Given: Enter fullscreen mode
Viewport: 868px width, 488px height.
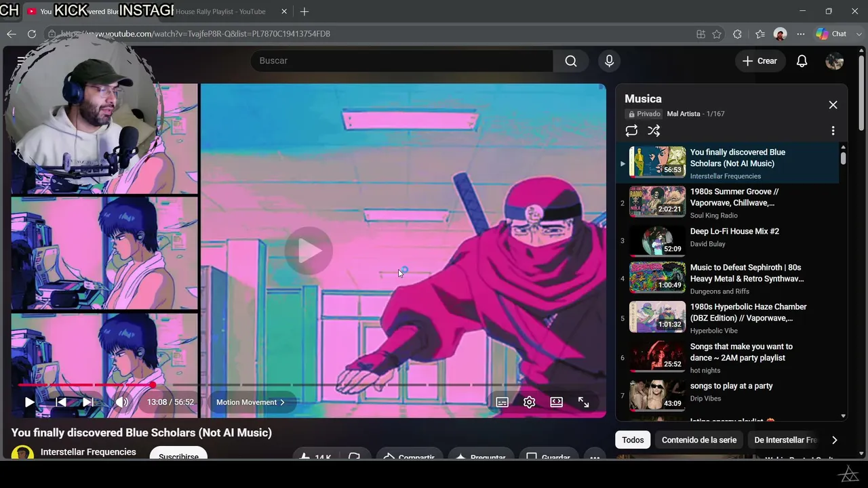Looking at the screenshot, I should [x=583, y=402].
